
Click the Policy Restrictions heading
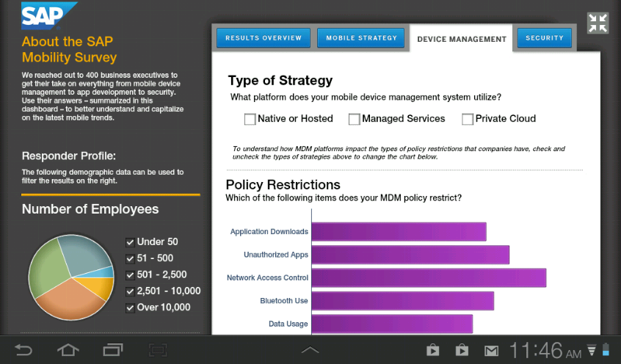pyautogui.click(x=283, y=185)
